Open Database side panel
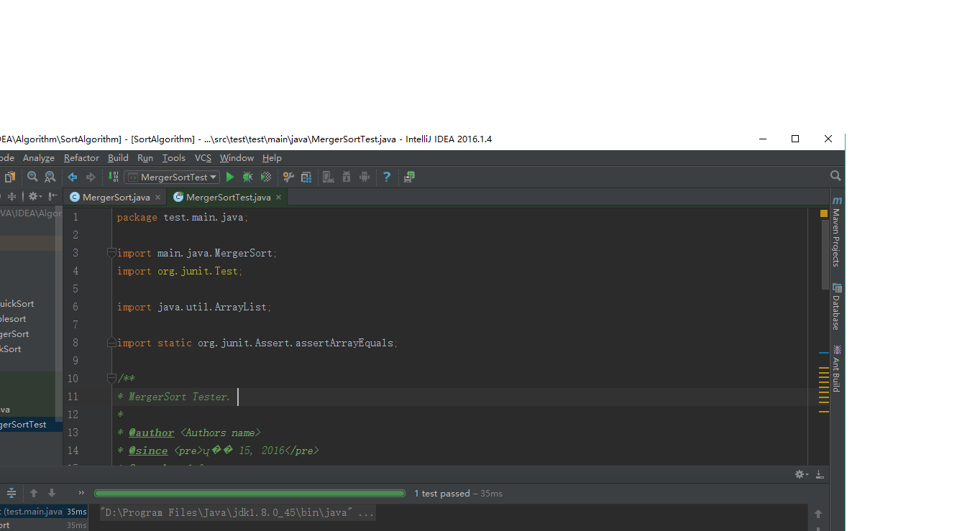The width and height of the screenshot is (980, 531). (837, 307)
